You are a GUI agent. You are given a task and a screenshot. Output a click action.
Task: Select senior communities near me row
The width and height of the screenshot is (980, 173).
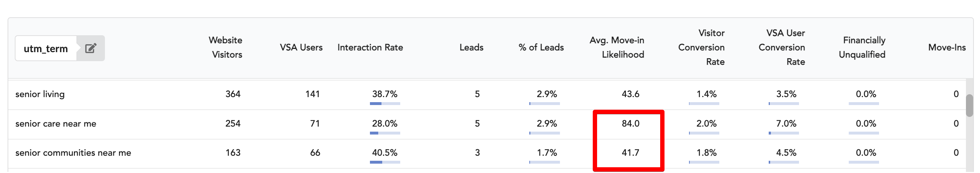(487, 153)
